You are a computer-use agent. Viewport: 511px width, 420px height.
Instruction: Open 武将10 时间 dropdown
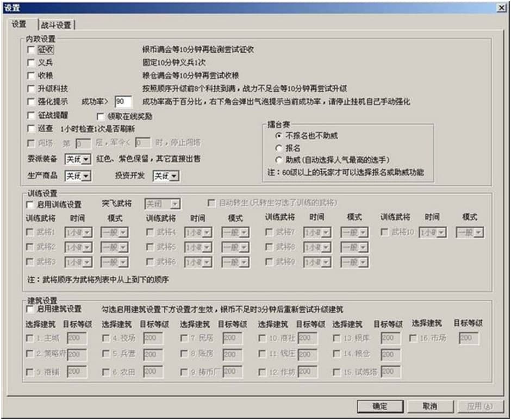coord(433,233)
